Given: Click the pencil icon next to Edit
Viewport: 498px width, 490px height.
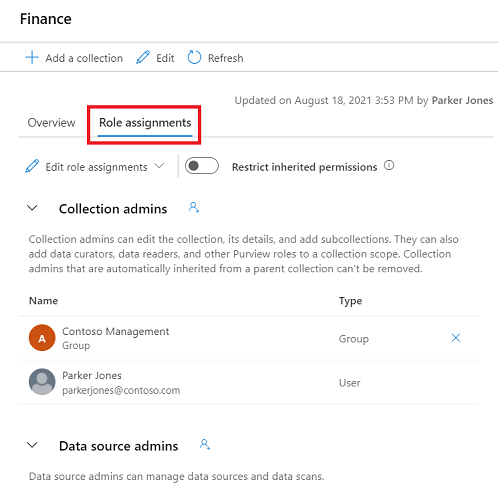Looking at the screenshot, I should pyautogui.click(x=143, y=57).
